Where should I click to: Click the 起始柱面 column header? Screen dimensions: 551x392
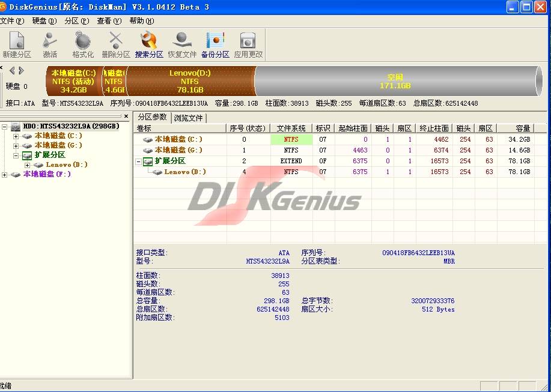pyautogui.click(x=353, y=128)
